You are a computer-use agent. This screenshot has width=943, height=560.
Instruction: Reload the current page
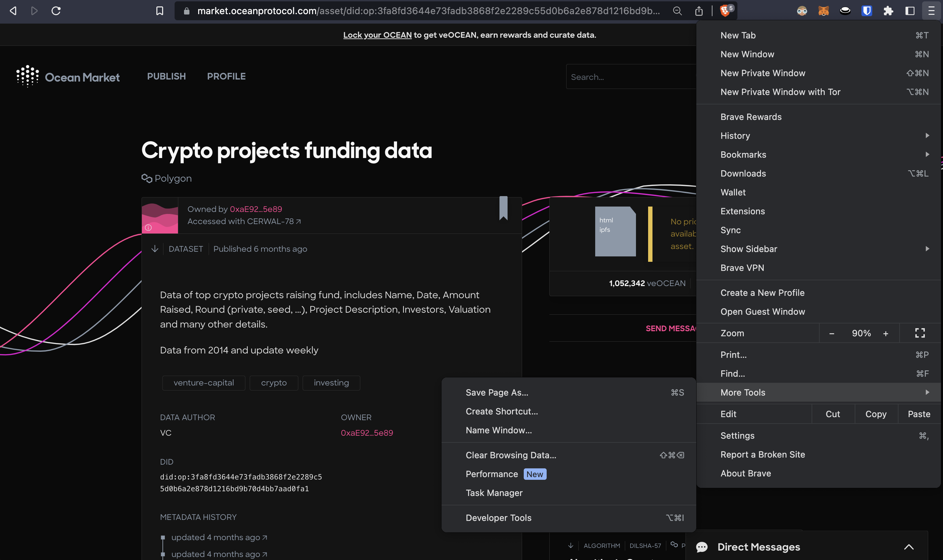tap(56, 11)
